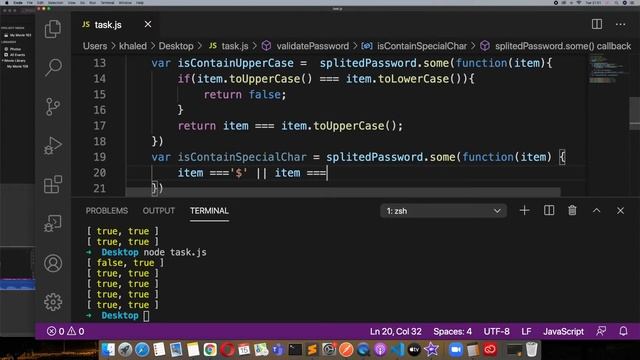The height and width of the screenshot is (360, 640).
Task: Switch to the OUTPUT tab
Action: pos(158,211)
